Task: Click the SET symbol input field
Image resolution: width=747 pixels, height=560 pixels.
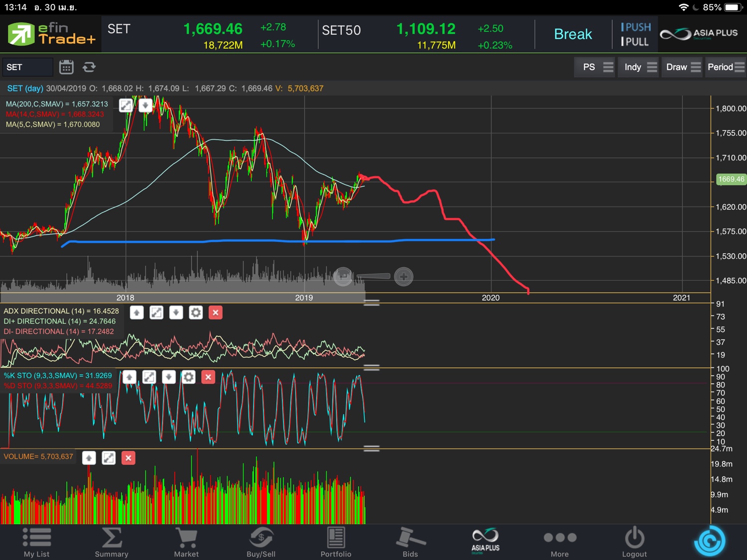Action: coord(27,67)
